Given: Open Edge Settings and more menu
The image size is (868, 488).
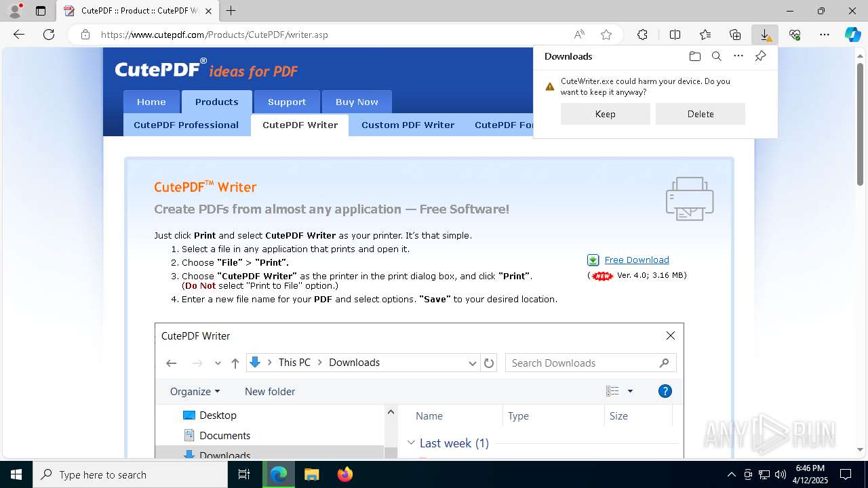Looking at the screenshot, I should tap(825, 35).
